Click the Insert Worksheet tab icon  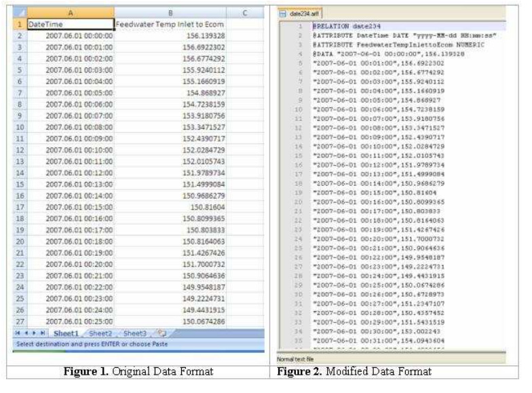(160, 333)
